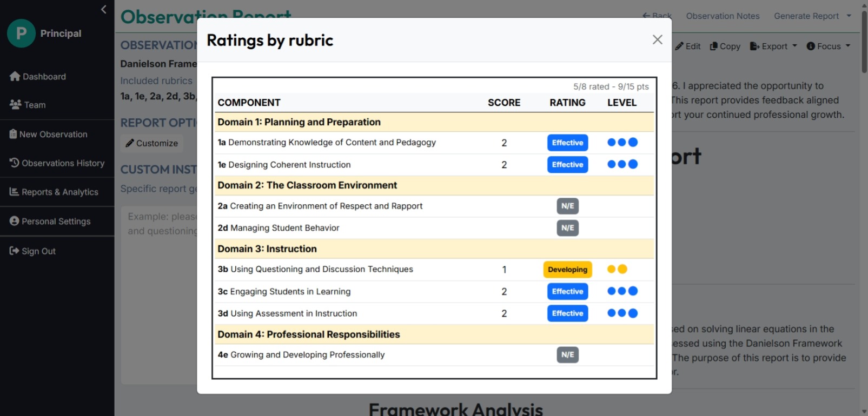Image resolution: width=868 pixels, height=416 pixels.
Task: Click the N/E badge for 2a
Action: (x=567, y=206)
